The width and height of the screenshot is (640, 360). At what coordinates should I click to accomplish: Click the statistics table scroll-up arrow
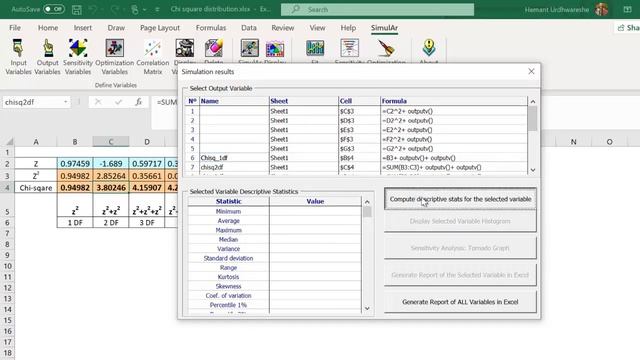pyautogui.click(x=367, y=202)
